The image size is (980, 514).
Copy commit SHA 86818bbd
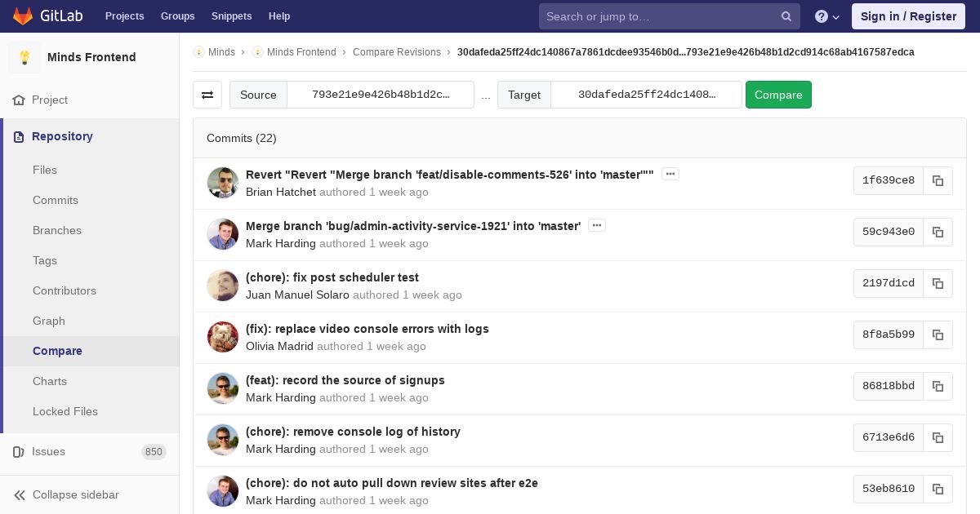(938, 386)
